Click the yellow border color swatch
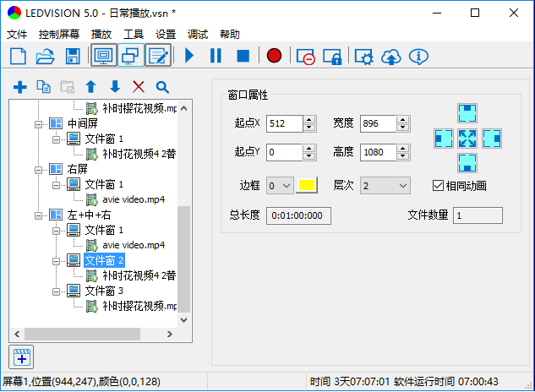Viewport: 535px width, 392px height. point(305,185)
